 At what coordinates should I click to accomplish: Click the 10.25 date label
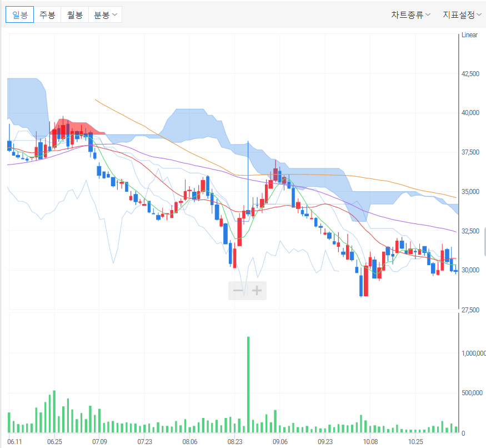[415, 441]
